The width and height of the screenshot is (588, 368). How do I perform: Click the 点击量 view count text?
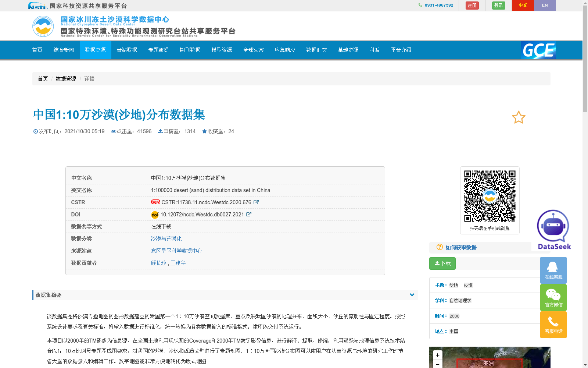point(131,131)
